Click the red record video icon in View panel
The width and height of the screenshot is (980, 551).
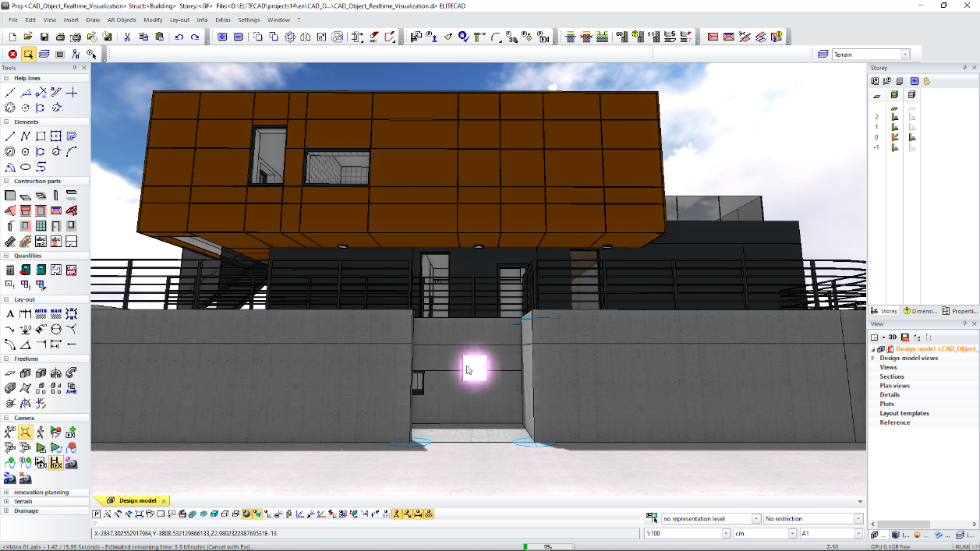click(x=905, y=337)
